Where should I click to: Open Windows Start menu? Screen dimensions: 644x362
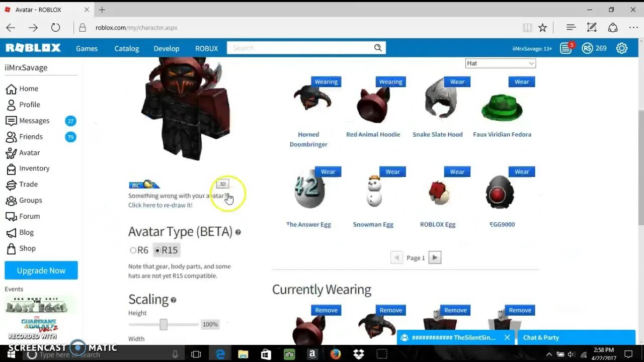(11, 354)
